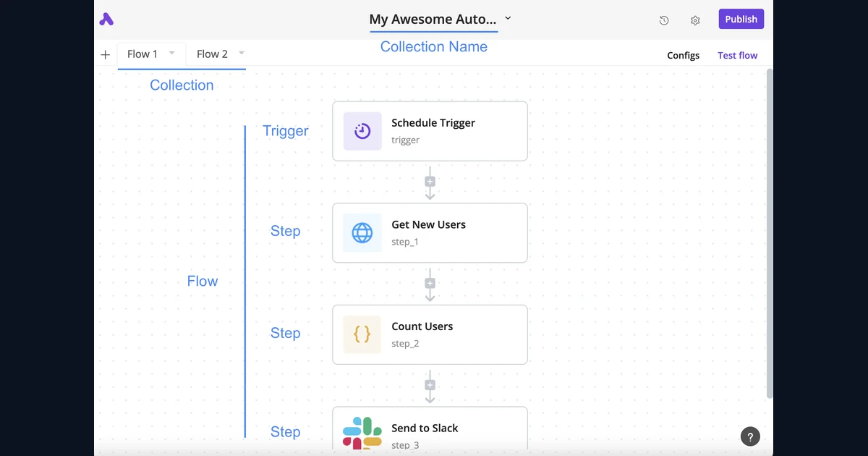Open collection settings gear icon
Screen dimensions: 868x456
point(695,20)
